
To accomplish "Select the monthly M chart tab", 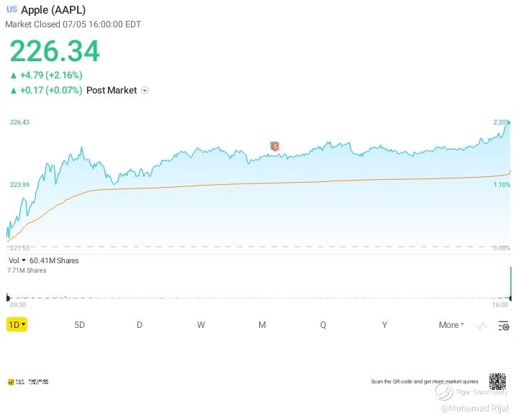I will pos(262,325).
